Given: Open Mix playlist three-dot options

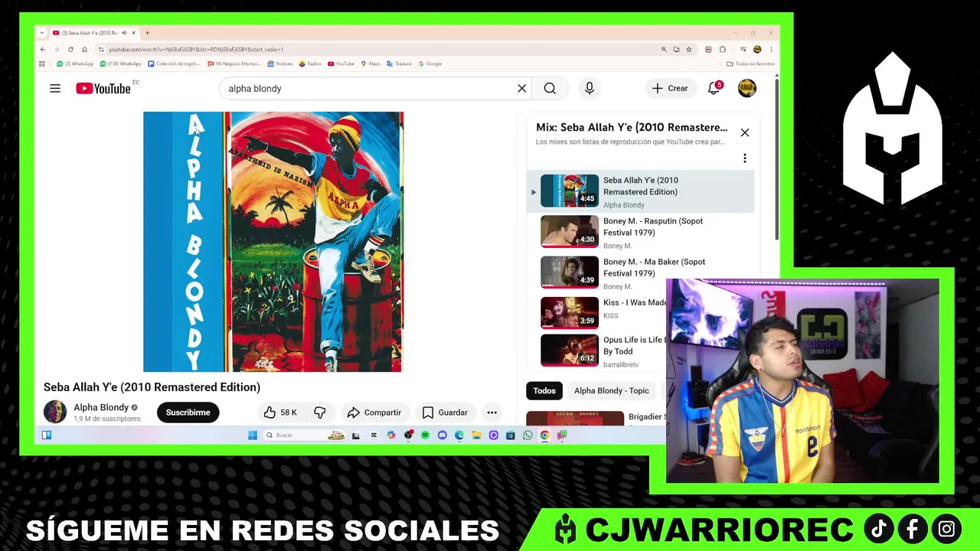Looking at the screenshot, I should pos(744,158).
